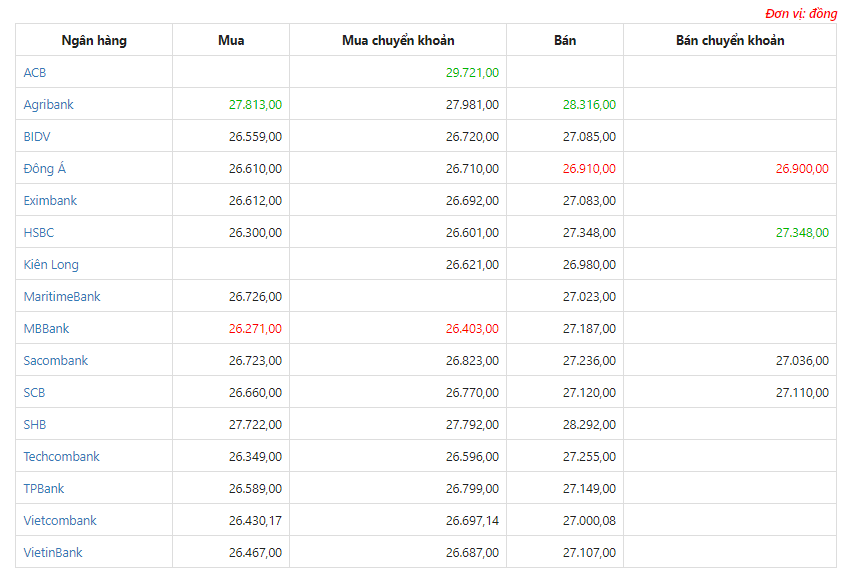Click the Bán chuyển khoản column header
Image resolution: width=847 pixels, height=584 pixels.
pyautogui.click(x=730, y=40)
